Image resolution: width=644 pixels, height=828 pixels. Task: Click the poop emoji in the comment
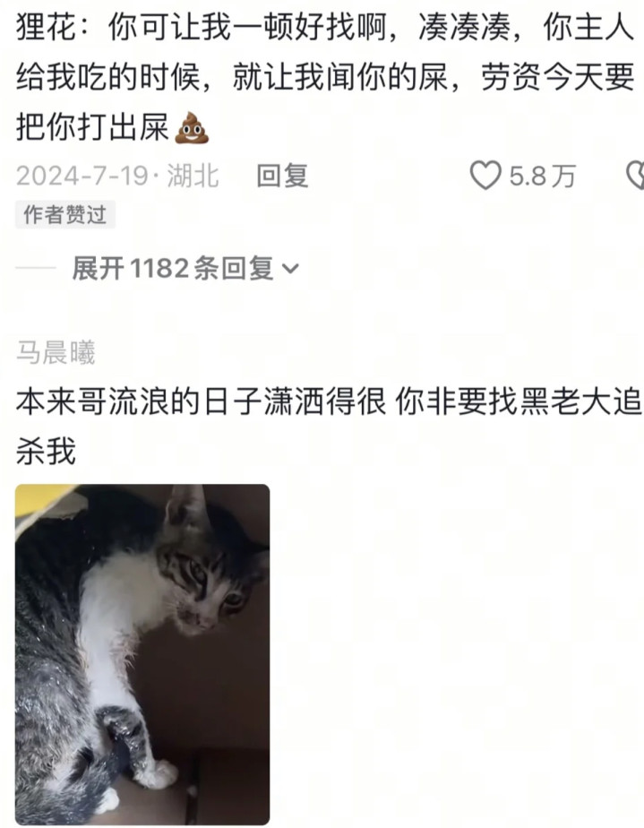point(192,128)
